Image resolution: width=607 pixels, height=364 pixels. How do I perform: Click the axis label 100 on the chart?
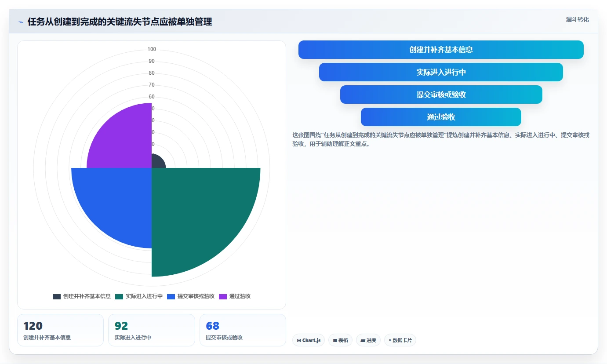coord(152,49)
